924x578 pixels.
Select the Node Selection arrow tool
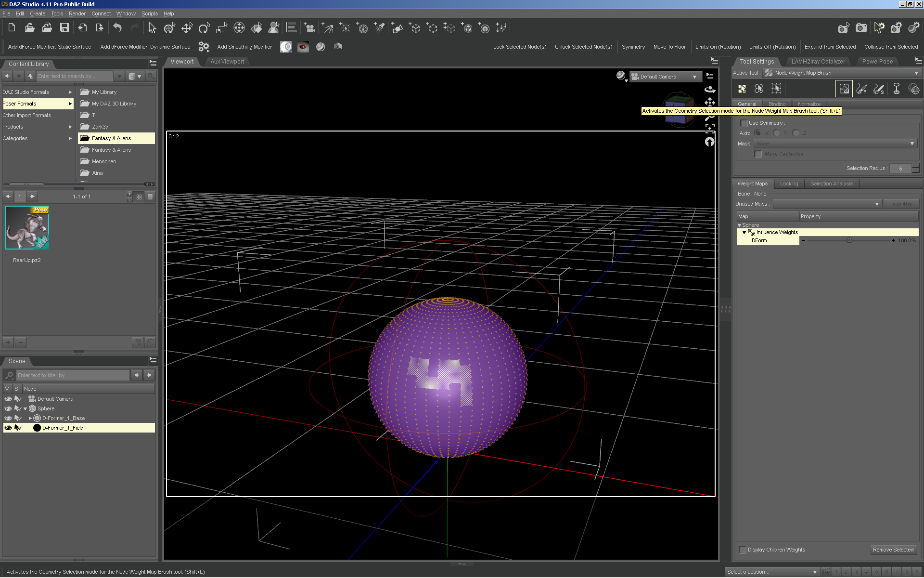pyautogui.click(x=152, y=28)
